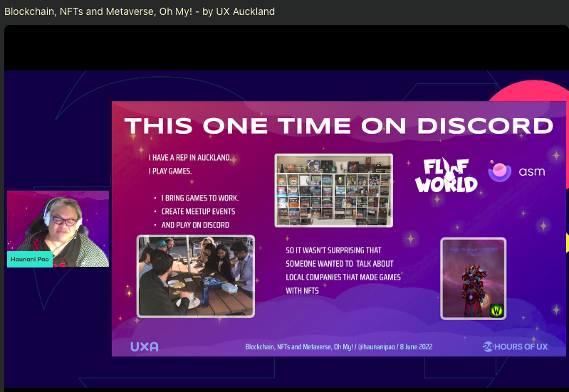Viewport: 569px width, 392px height.
Task: Click the Haunani Pao speaker webcam thumbnail
Action: 58,229
